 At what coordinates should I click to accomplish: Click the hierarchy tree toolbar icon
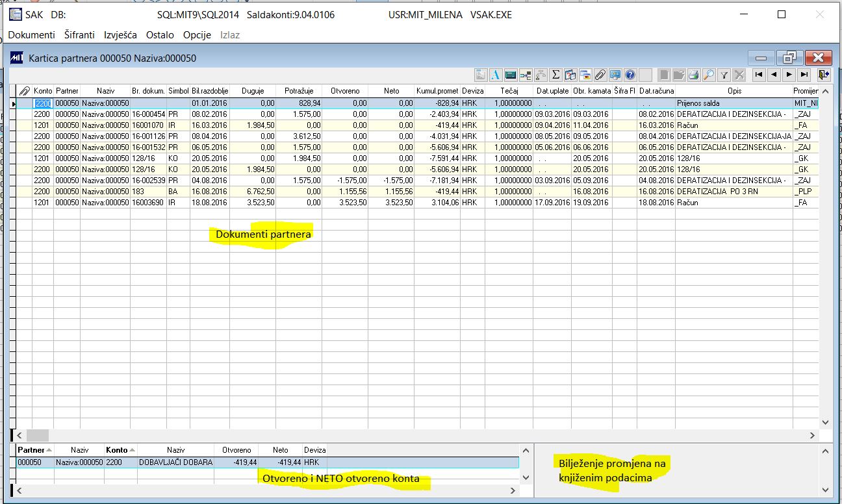541,75
